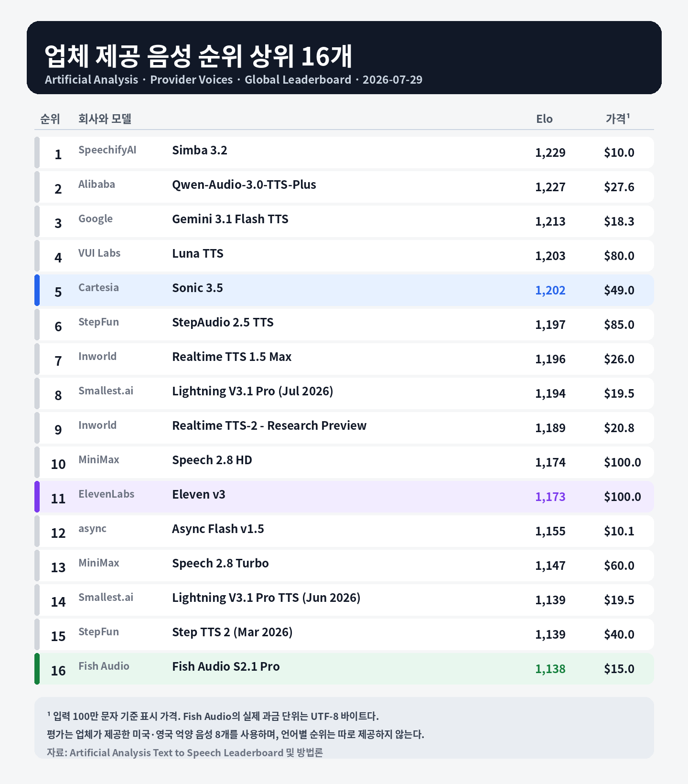Click the 'SpeechifyAI' company label
Viewport: 688px width, 784px height.
tap(107, 150)
